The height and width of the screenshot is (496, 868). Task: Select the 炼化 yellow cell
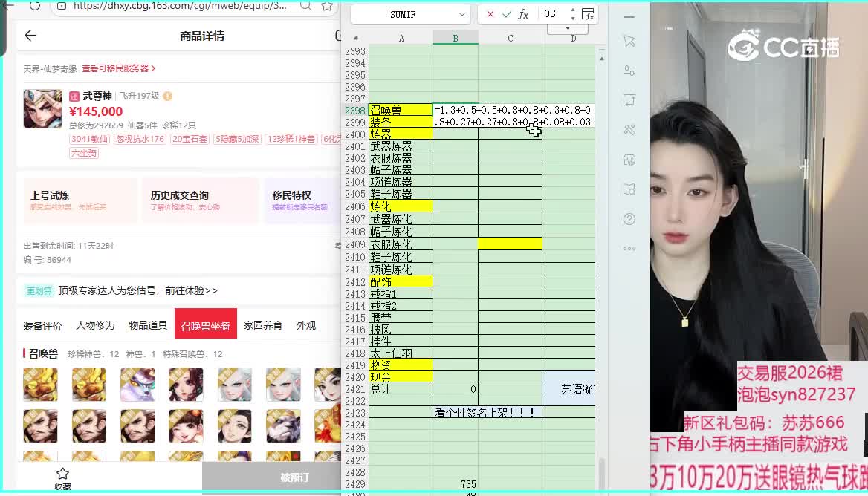(401, 206)
